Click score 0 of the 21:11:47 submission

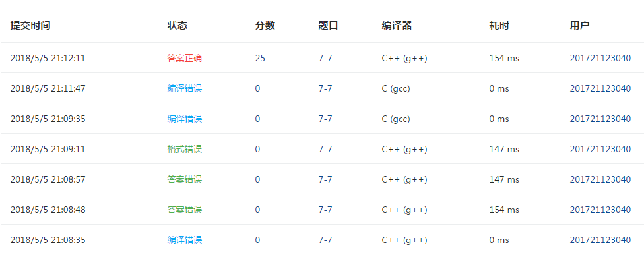[x=257, y=88]
